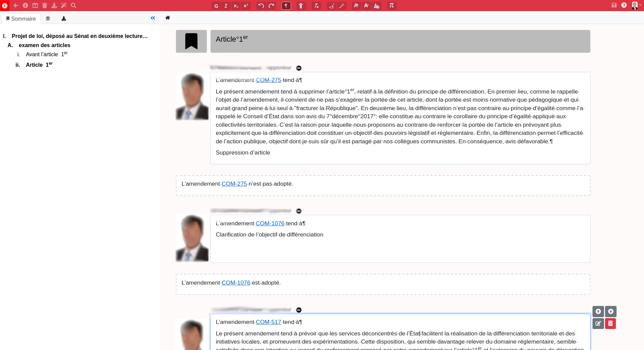Click the Suppression d'article text line
This screenshot has height=350, width=644.
(243, 153)
